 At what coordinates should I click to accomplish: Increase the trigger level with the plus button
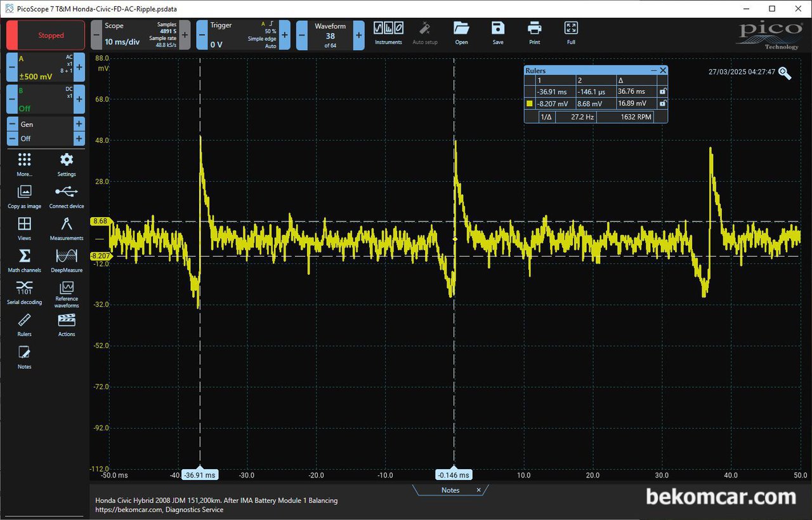tap(285, 35)
